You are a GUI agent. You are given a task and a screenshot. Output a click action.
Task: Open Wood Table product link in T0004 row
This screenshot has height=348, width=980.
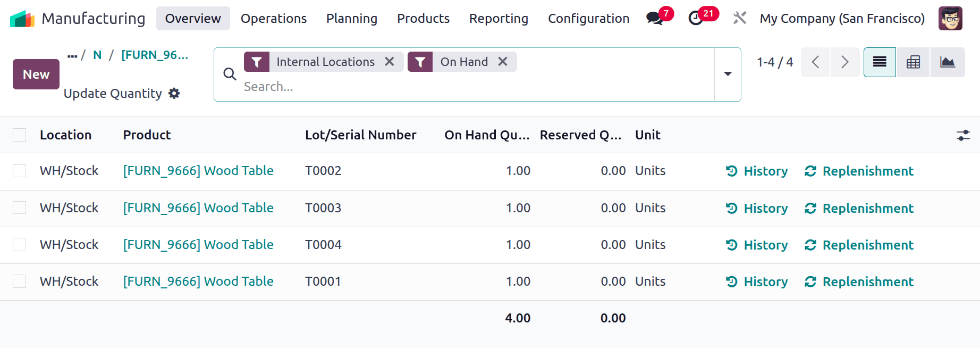198,245
